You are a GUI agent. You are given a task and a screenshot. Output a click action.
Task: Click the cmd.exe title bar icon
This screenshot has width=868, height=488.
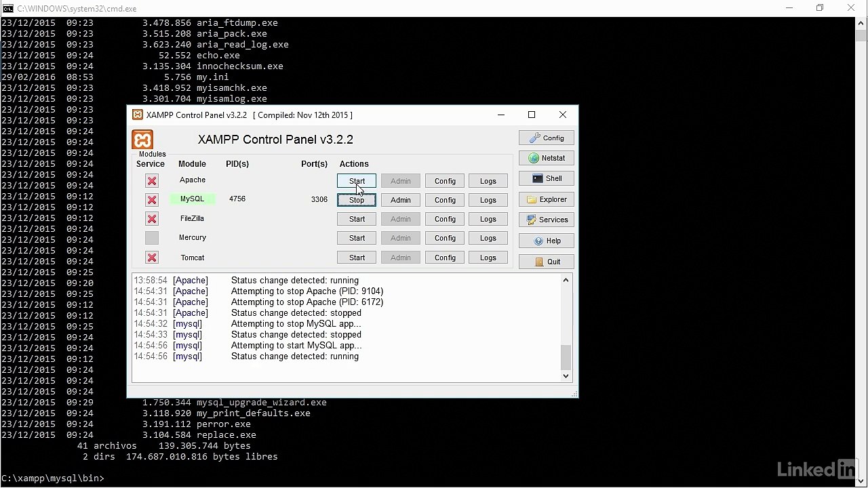point(7,8)
